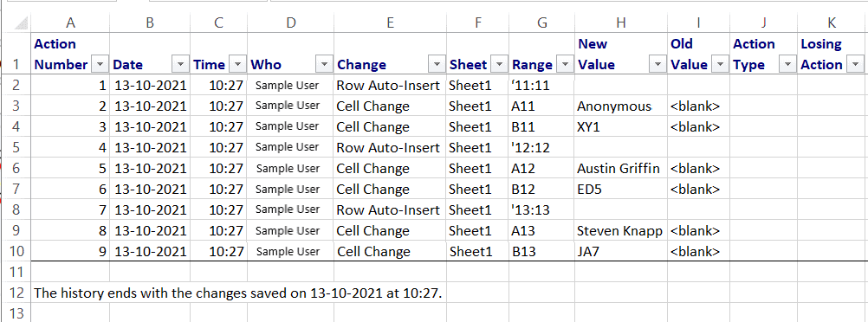Screen dimensions: 868x322
Task: Click range cell B13
Action: pos(542,251)
